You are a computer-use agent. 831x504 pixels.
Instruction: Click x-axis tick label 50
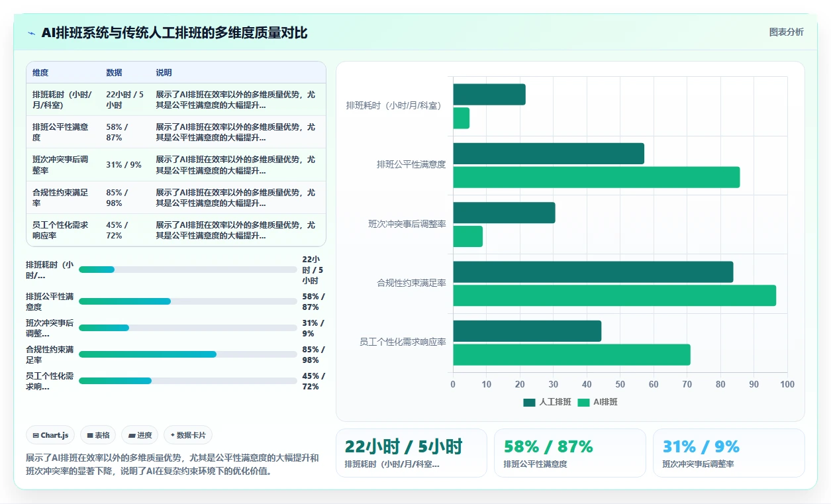620,384
